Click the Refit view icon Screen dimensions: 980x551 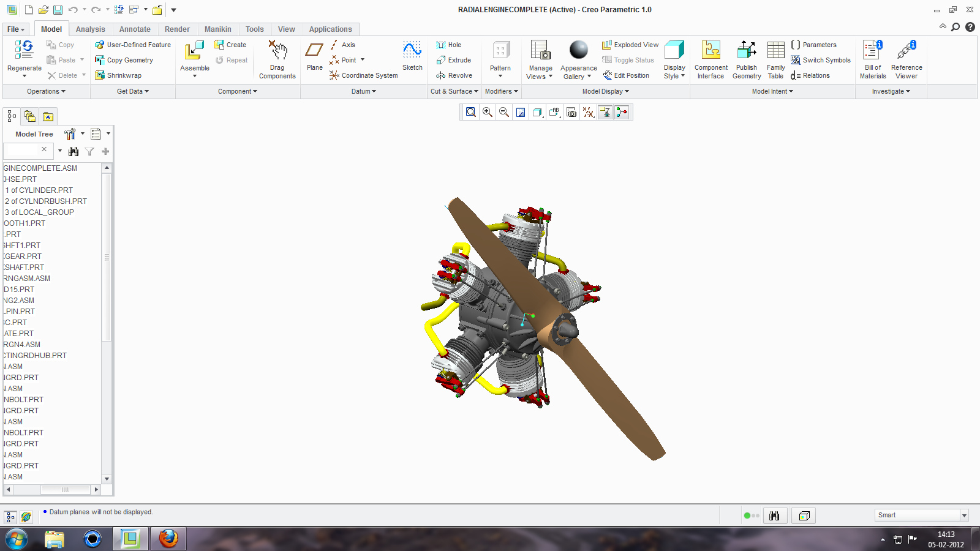click(470, 112)
